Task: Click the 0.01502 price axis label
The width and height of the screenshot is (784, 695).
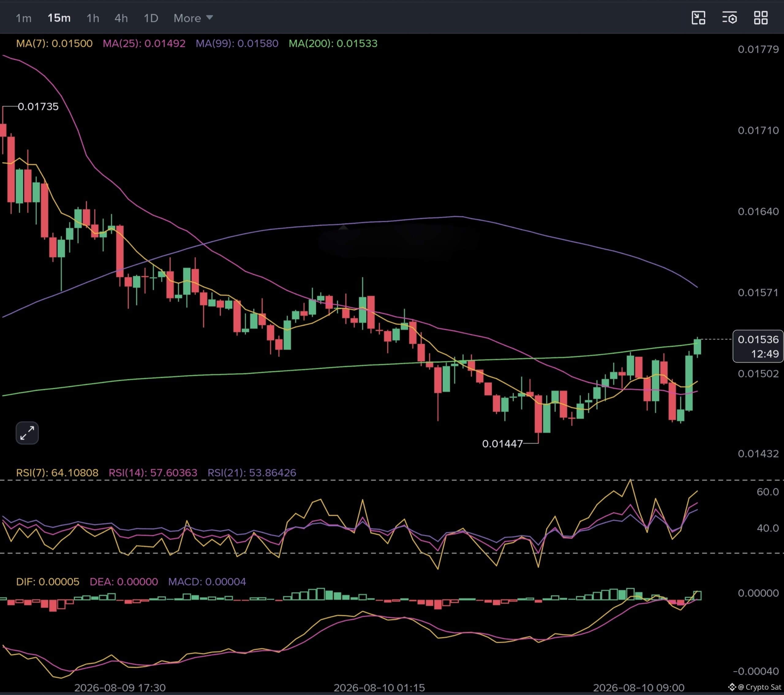Action: click(758, 374)
